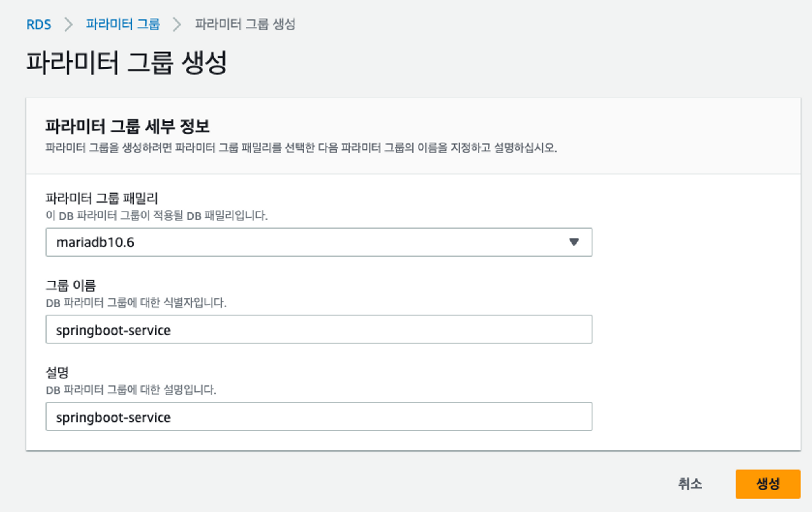Click the section instruction text under heading
Screen dimensions: 812x512
(301, 147)
